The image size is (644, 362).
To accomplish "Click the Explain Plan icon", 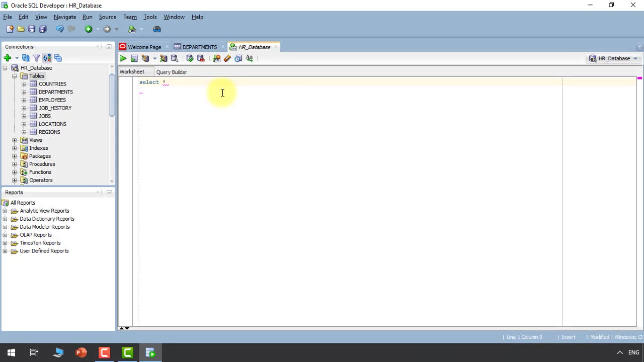I will [145, 58].
